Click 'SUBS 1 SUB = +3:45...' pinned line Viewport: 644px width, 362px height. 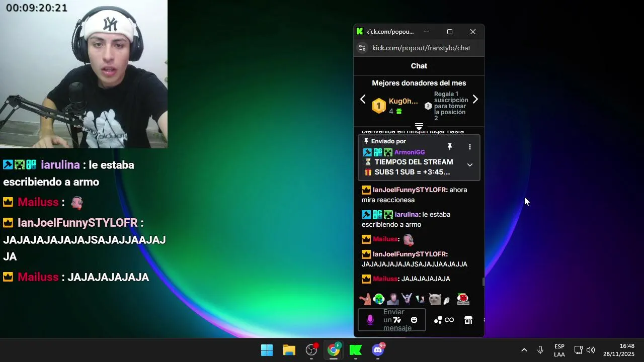click(x=412, y=172)
